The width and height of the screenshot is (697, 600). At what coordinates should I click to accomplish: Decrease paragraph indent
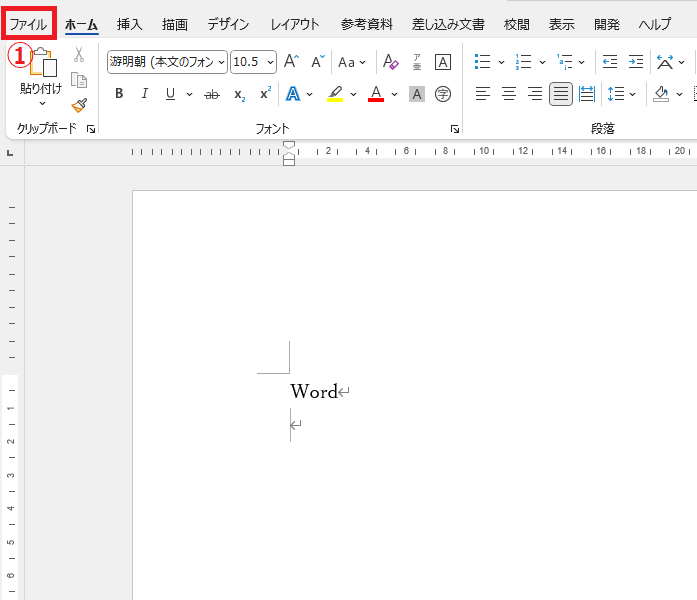click(x=610, y=62)
